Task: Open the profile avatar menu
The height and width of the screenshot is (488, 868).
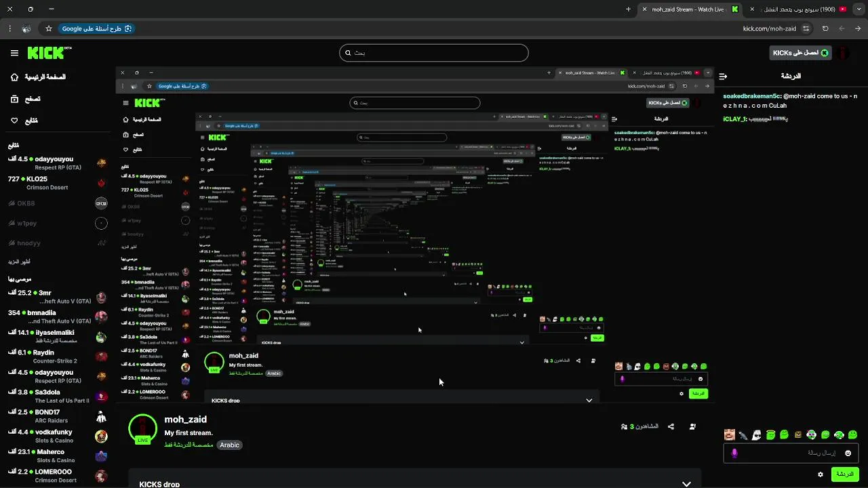Action: point(844,53)
